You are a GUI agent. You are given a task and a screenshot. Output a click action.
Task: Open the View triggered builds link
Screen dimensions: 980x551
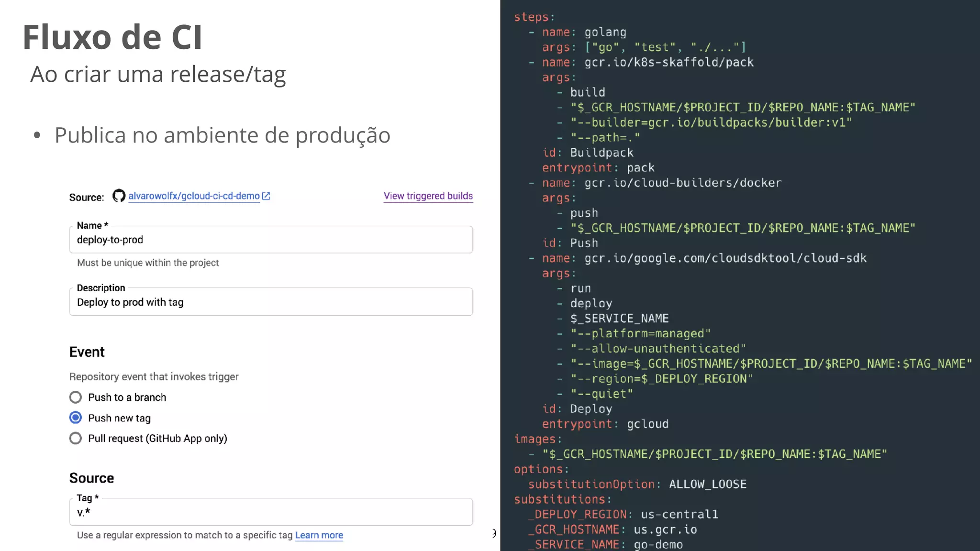[x=428, y=196]
